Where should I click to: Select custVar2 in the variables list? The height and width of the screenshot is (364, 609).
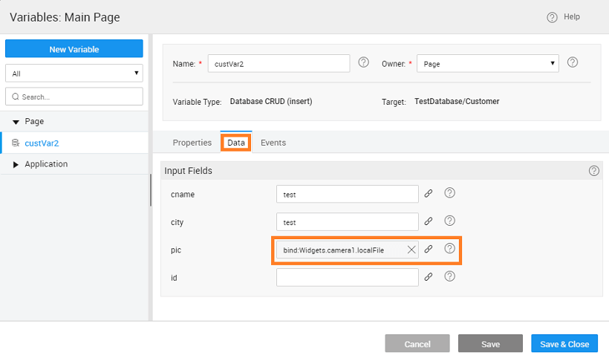coord(41,143)
